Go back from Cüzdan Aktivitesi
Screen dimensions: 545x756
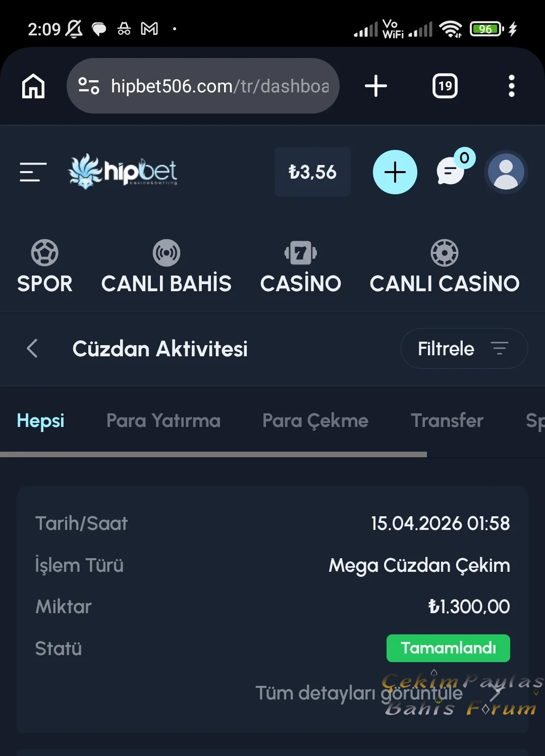click(32, 348)
